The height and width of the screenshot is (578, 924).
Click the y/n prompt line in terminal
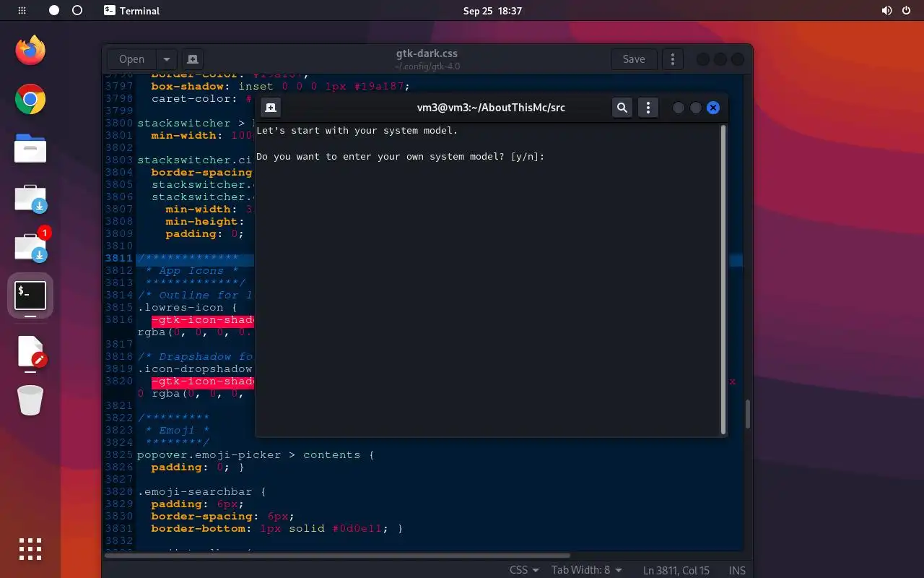tap(400, 156)
